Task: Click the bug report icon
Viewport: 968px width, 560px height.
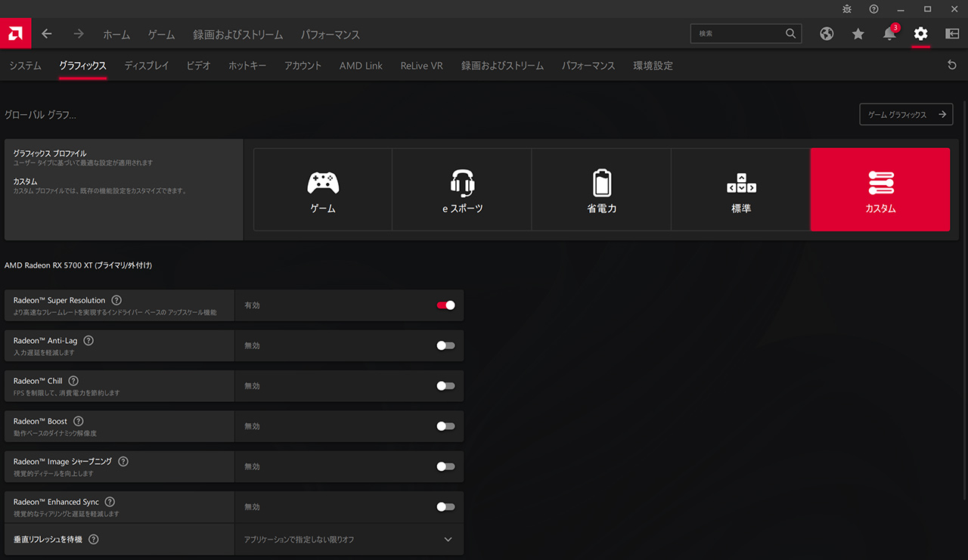Action: click(847, 9)
